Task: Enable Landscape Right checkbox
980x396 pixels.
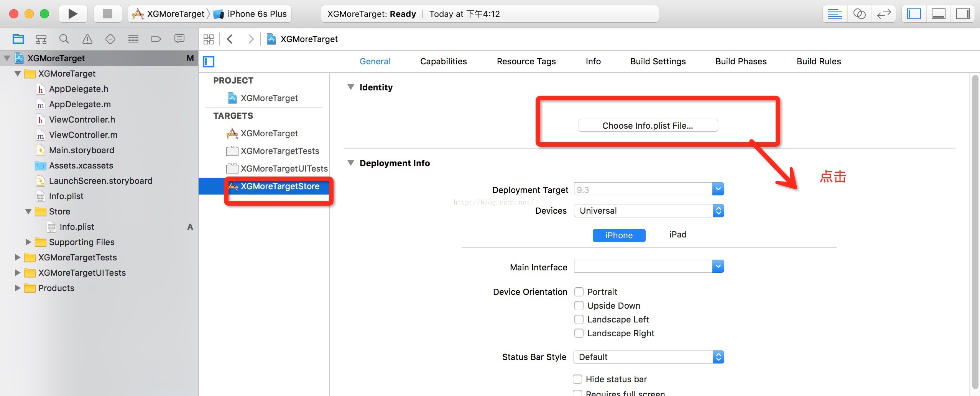Action: click(x=579, y=333)
